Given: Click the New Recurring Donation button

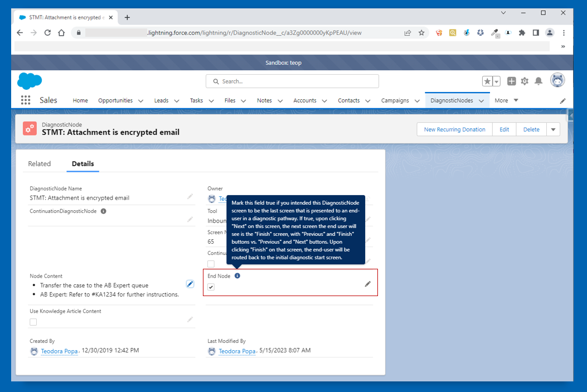Looking at the screenshot, I should [x=454, y=129].
